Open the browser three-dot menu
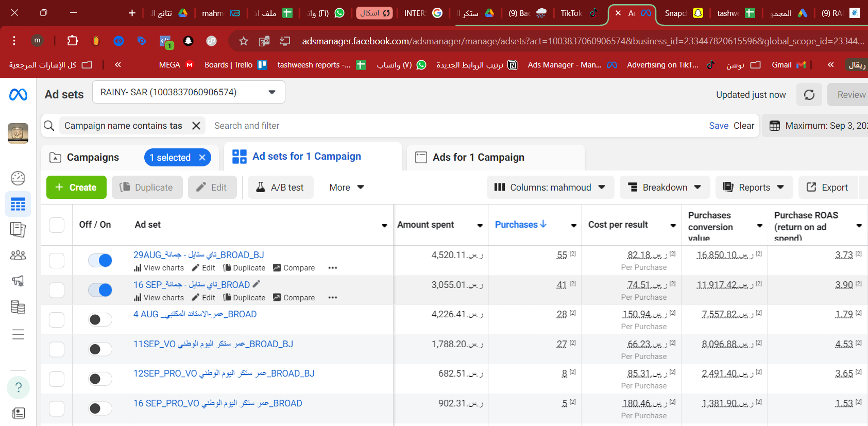Screen dimensions: 868x426 pos(14,41)
